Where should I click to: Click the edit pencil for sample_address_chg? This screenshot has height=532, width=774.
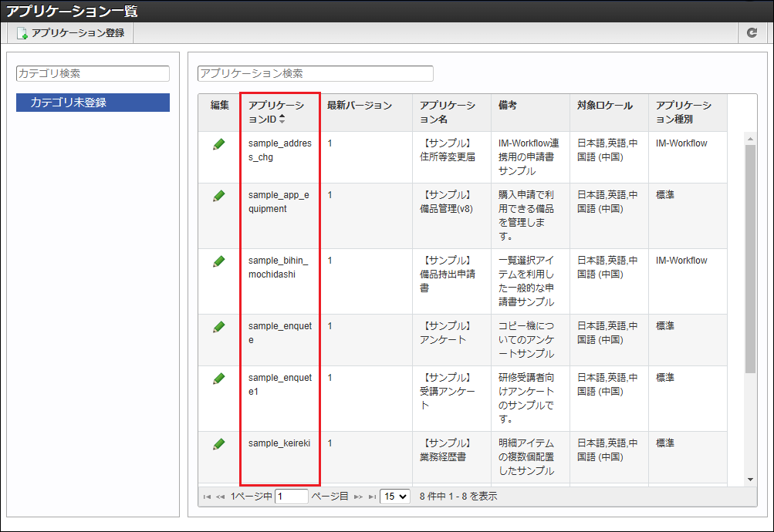click(x=219, y=144)
